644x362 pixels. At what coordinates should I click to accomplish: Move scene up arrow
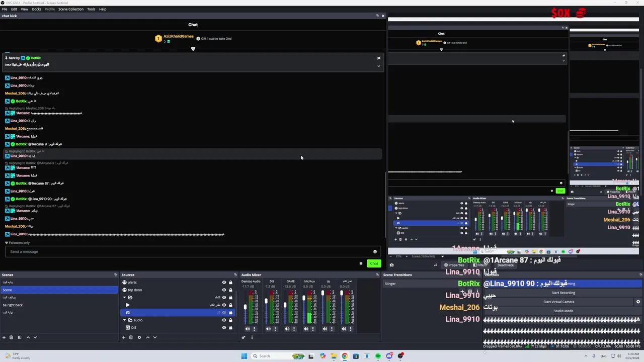coord(28,337)
